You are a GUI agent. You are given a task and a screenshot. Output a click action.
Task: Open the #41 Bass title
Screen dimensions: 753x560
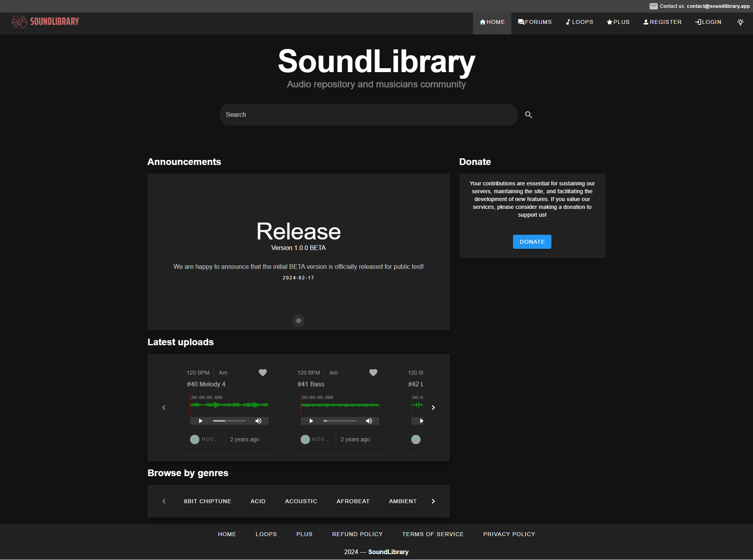311,384
